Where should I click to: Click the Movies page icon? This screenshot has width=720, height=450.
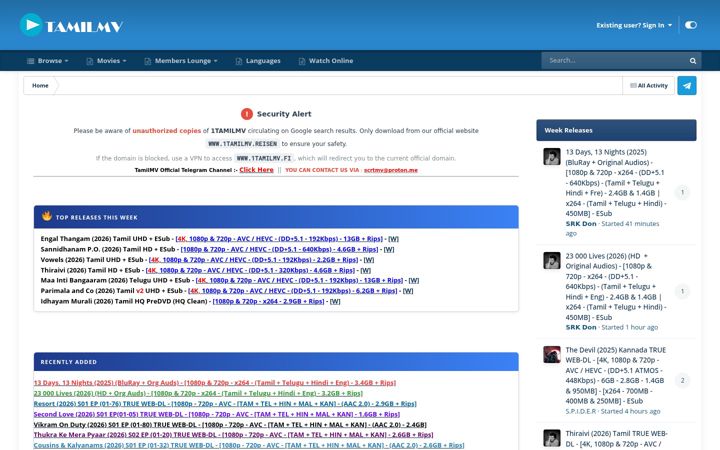pyautogui.click(x=90, y=61)
